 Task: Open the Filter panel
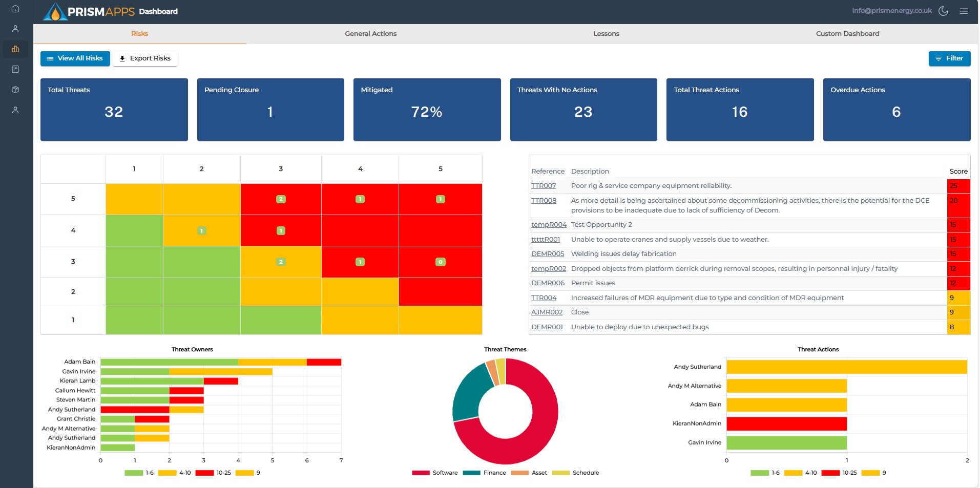[x=949, y=58]
